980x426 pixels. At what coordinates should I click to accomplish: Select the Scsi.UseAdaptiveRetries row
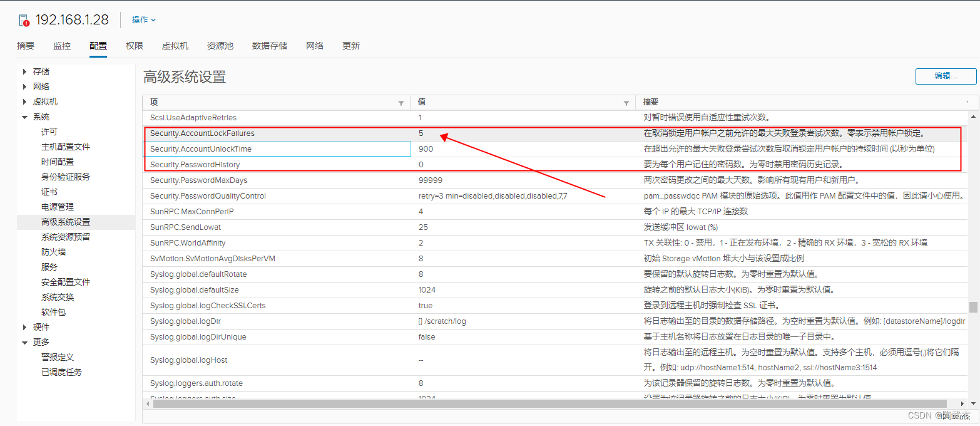[x=555, y=118]
